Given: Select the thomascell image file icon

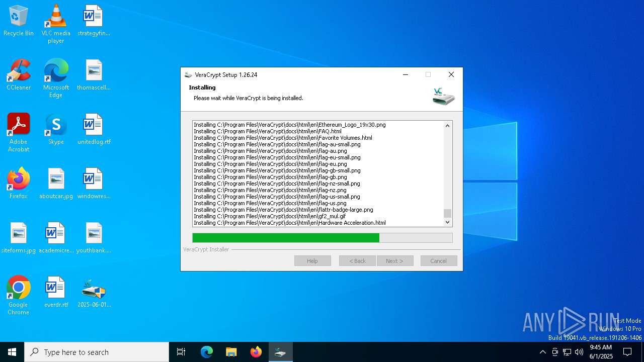Looking at the screenshot, I should [94, 75].
